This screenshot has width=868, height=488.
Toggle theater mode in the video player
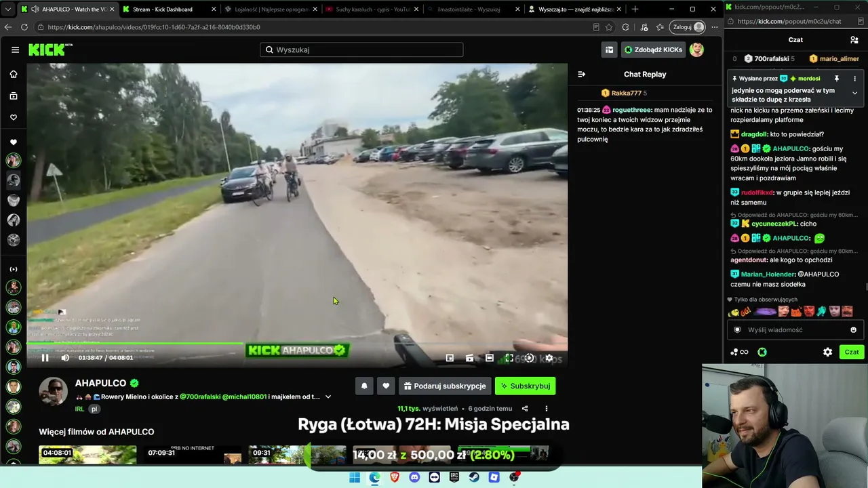point(489,358)
